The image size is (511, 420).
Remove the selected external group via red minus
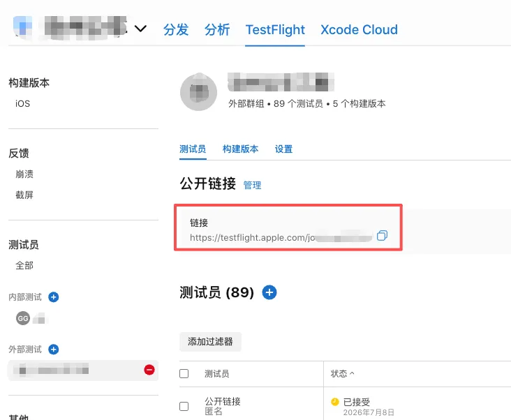click(x=149, y=370)
